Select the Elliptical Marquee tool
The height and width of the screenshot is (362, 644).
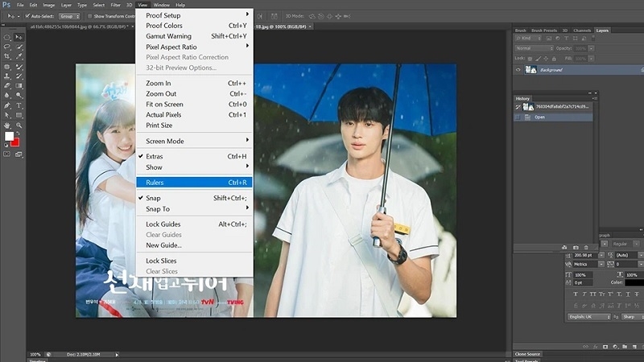pos(7,37)
